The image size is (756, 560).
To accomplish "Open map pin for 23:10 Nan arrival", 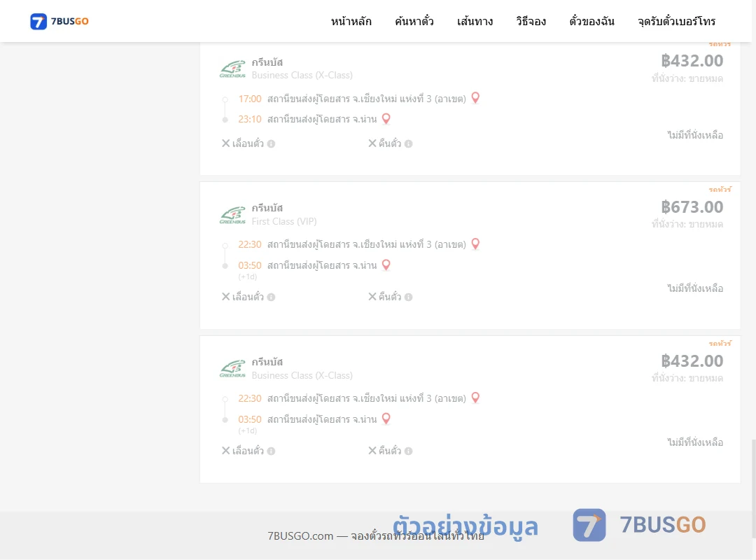I will point(386,119).
